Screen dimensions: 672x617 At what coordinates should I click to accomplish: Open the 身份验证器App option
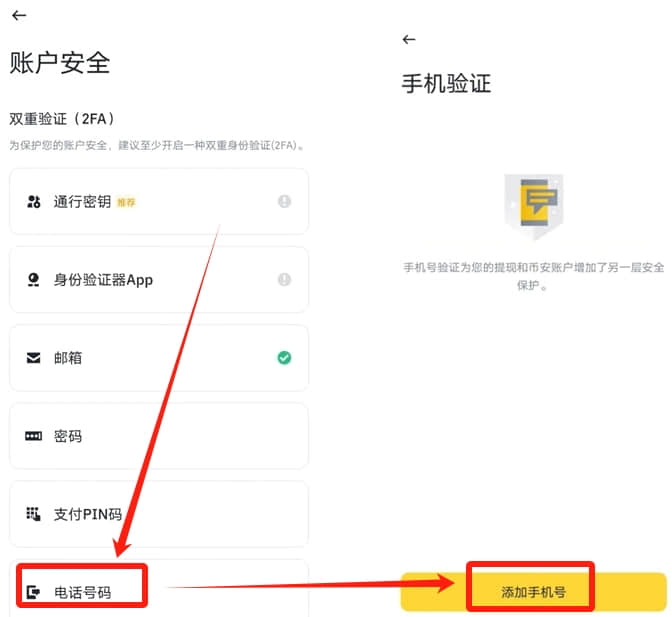click(x=159, y=280)
